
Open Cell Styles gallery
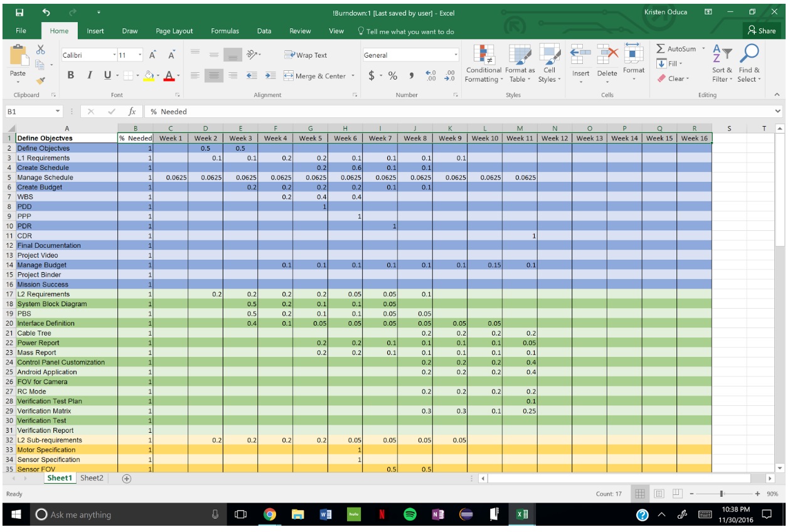tap(549, 64)
